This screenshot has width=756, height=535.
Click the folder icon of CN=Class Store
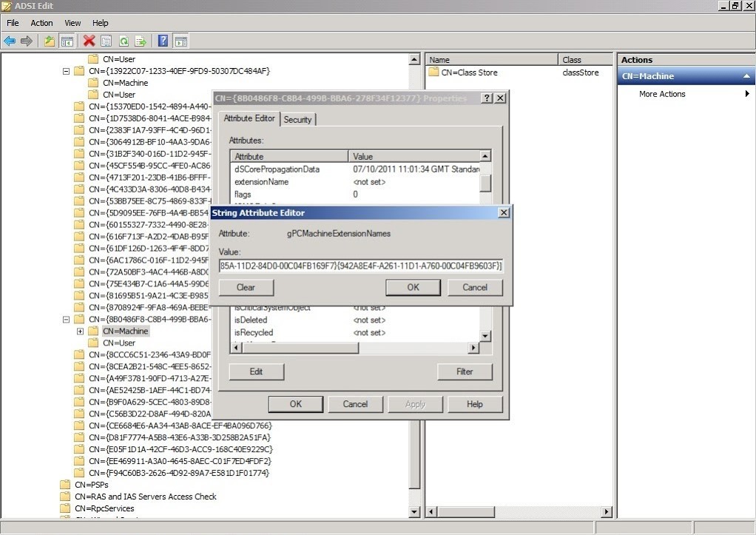point(434,73)
